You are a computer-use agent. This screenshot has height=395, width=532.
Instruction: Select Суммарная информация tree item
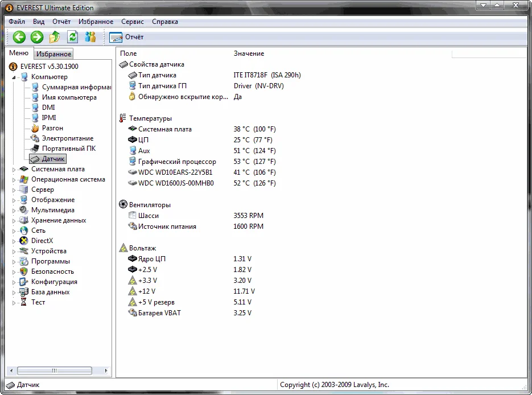tap(77, 87)
